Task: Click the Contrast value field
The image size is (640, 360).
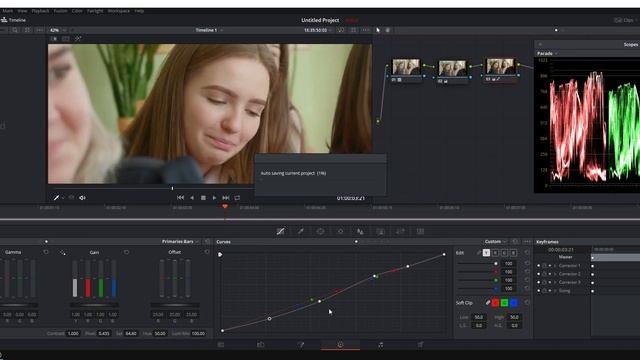Action: point(73,333)
